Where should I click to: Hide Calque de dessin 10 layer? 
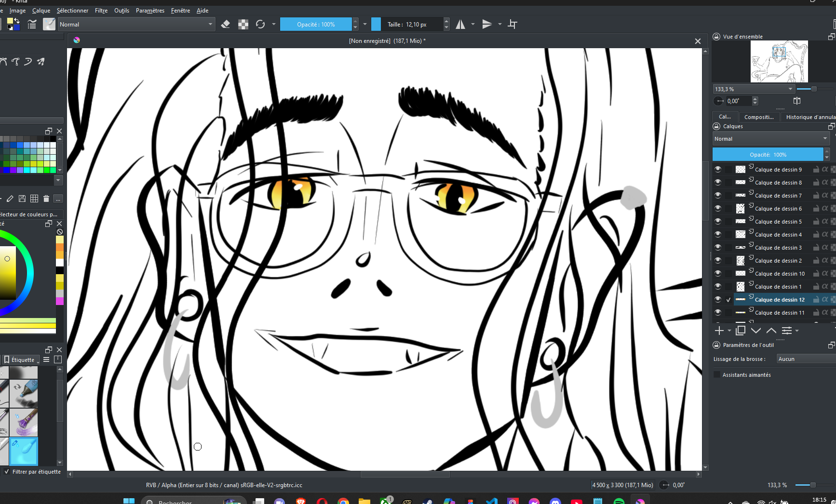718,274
